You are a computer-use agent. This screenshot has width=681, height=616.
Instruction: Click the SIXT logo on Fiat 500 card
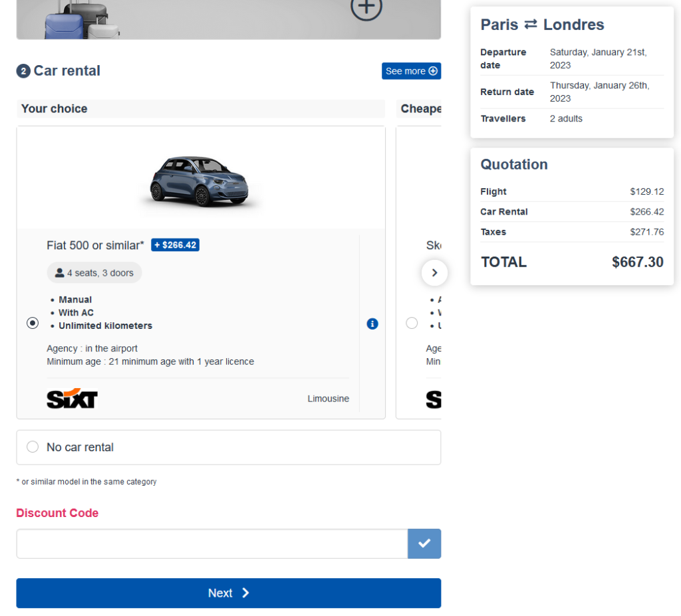click(72, 399)
